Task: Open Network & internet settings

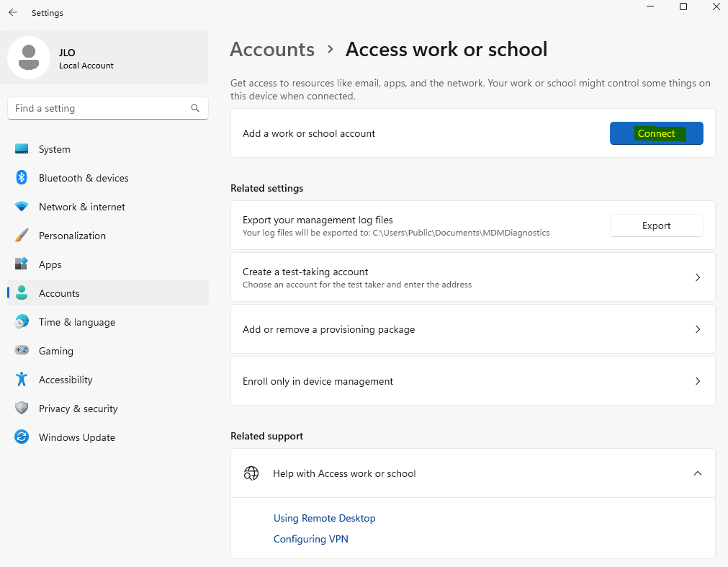Action: point(108,207)
